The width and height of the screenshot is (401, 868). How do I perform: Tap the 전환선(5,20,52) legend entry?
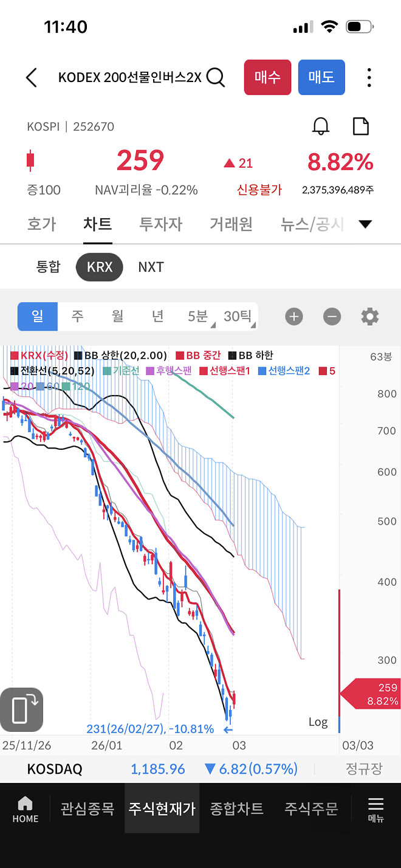coord(54,370)
